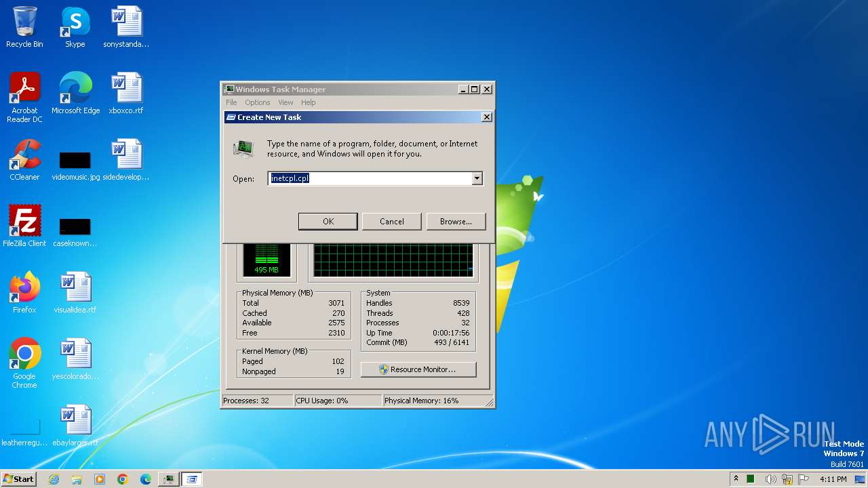Select the leatherregu desktop file

(x=24, y=432)
